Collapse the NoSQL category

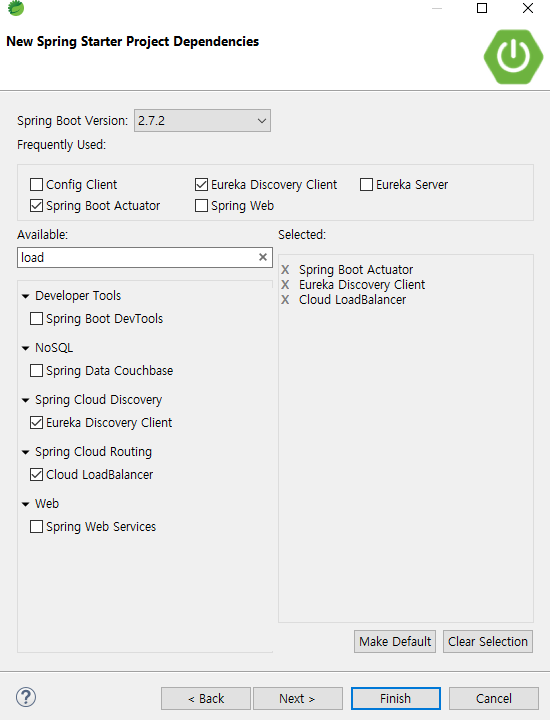click(x=25, y=348)
